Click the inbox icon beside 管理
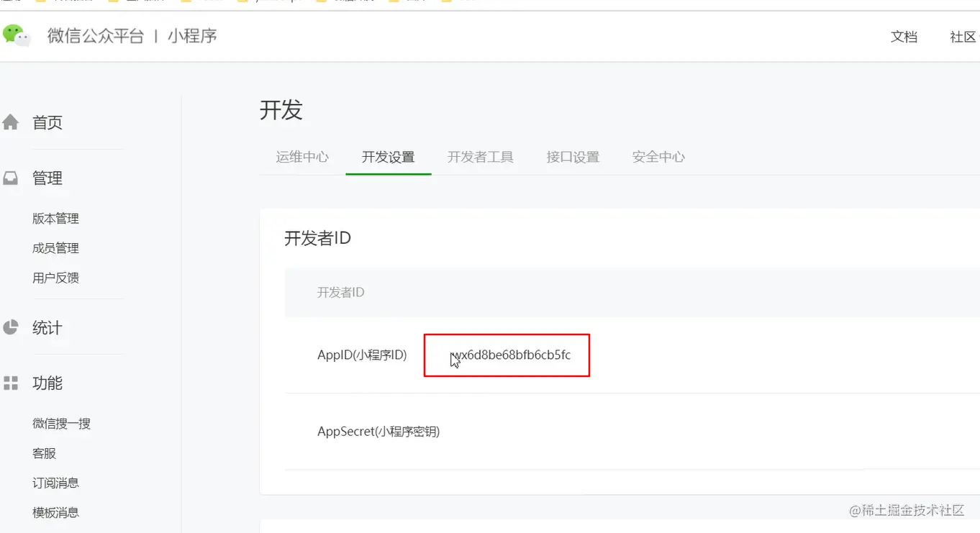The height and width of the screenshot is (533, 980). coord(10,178)
